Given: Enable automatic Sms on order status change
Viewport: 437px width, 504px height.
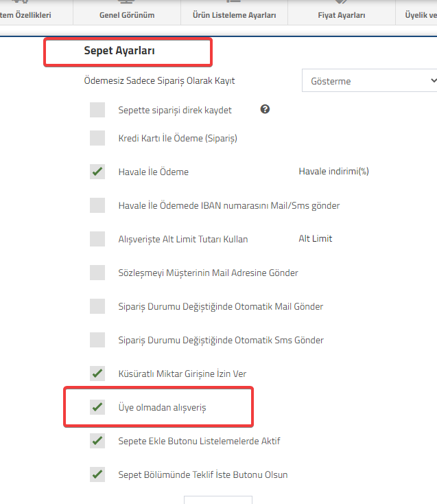Looking at the screenshot, I should point(97,340).
